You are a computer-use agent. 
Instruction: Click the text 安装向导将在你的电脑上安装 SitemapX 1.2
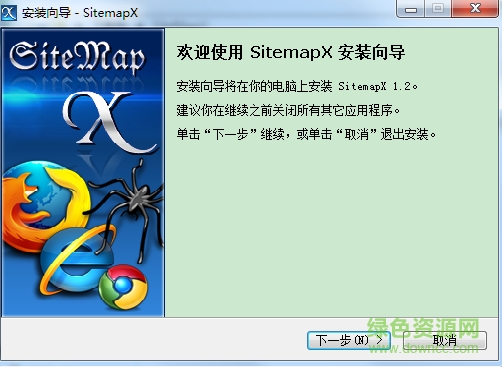[x=297, y=86]
